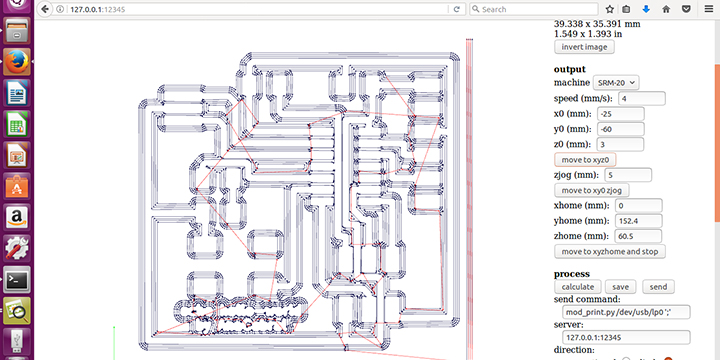The width and height of the screenshot is (720, 360).
Task: Launch Firefox from the dock
Action: tap(17, 62)
